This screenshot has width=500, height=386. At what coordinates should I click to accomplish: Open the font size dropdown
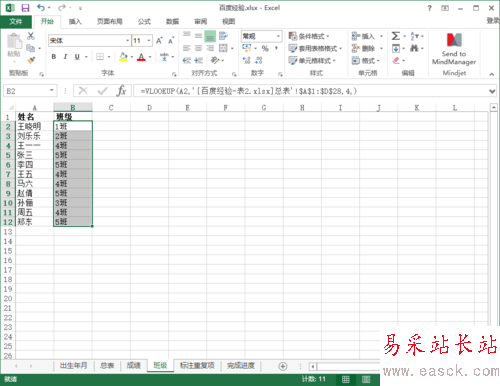point(149,41)
